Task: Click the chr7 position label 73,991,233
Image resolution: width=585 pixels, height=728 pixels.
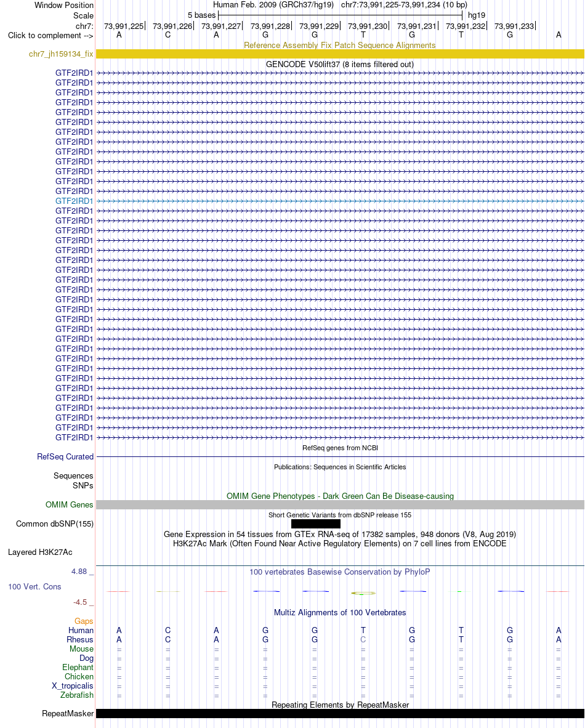Action: (x=514, y=26)
